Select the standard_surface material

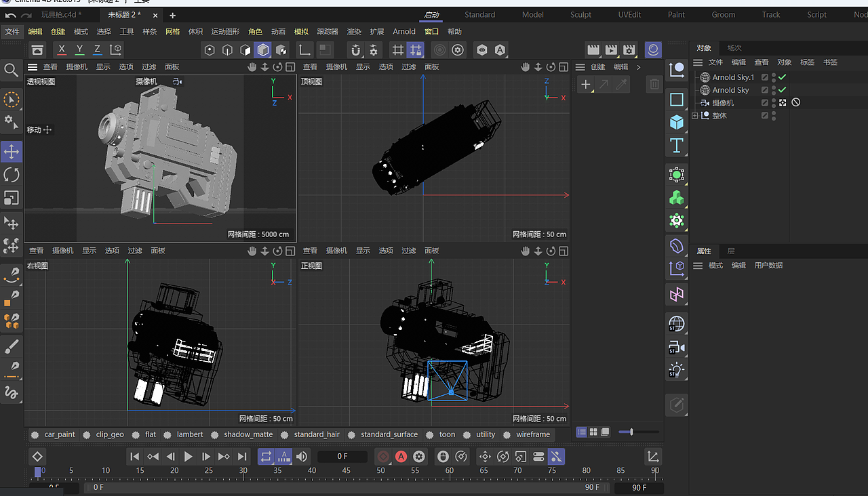click(x=389, y=434)
